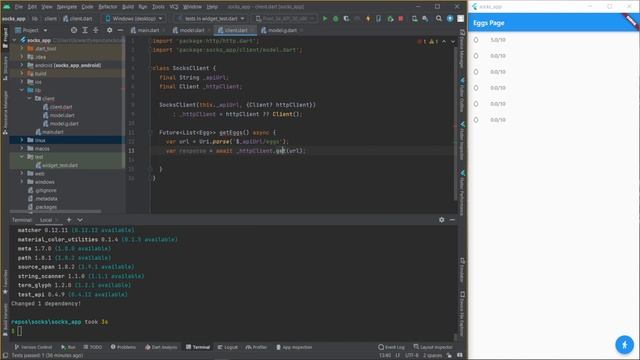
Task: Open Problems tool window
Action: (123, 347)
